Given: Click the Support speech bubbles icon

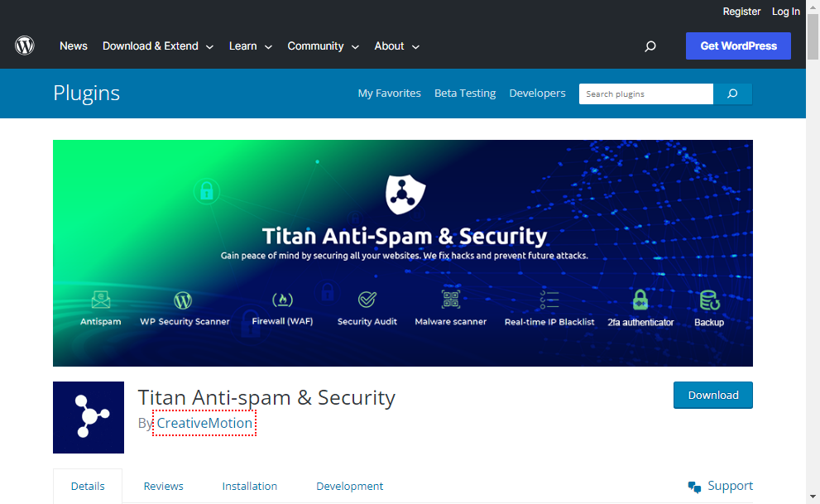Looking at the screenshot, I should (x=694, y=487).
